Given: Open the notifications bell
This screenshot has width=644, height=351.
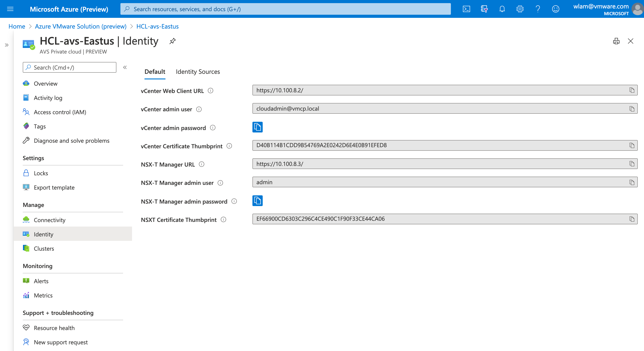Looking at the screenshot, I should tap(502, 9).
